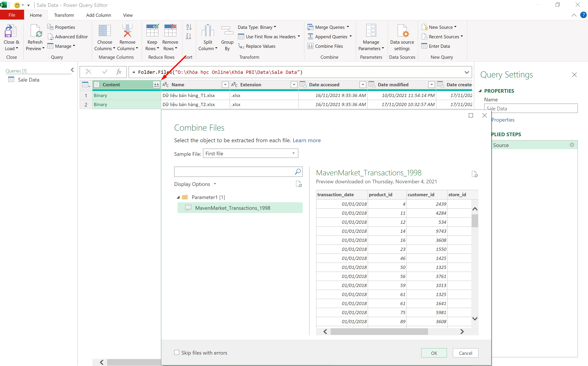Viewport: 588px width, 366px height.
Task: Open Name column filter dropdown
Action: pyautogui.click(x=225, y=85)
